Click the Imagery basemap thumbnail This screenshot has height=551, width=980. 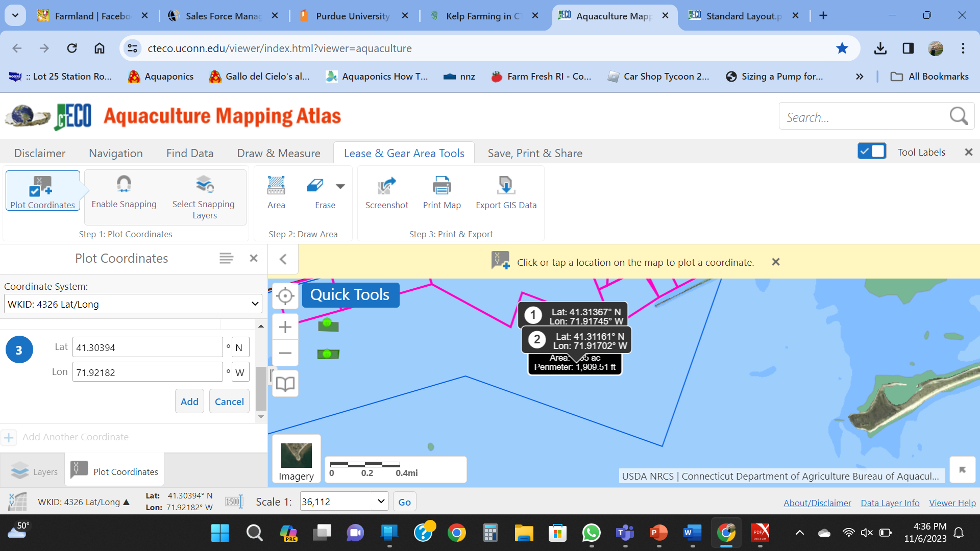(x=297, y=456)
